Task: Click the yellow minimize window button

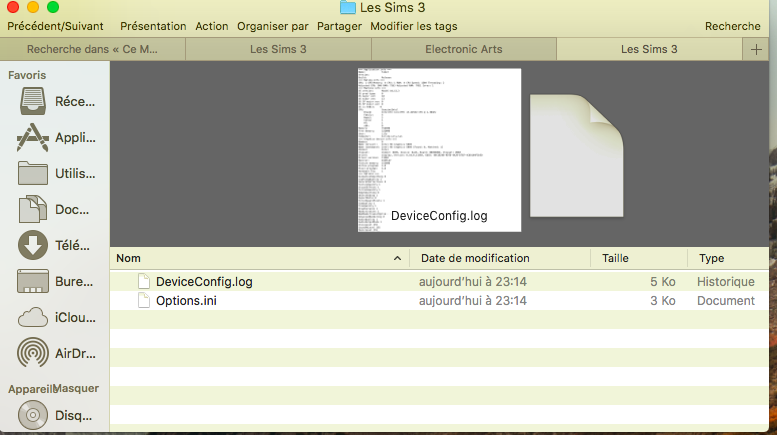Action: 33,7
